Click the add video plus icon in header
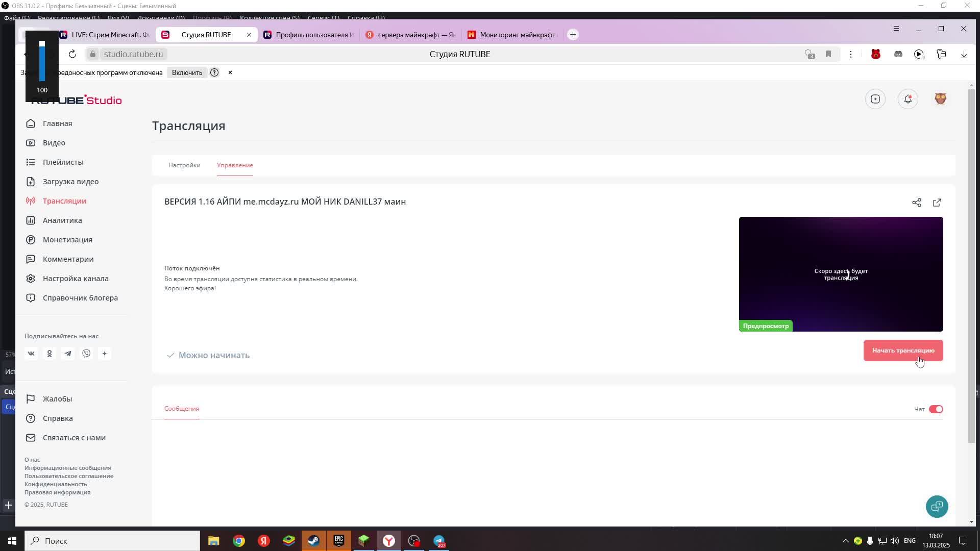 875,99
